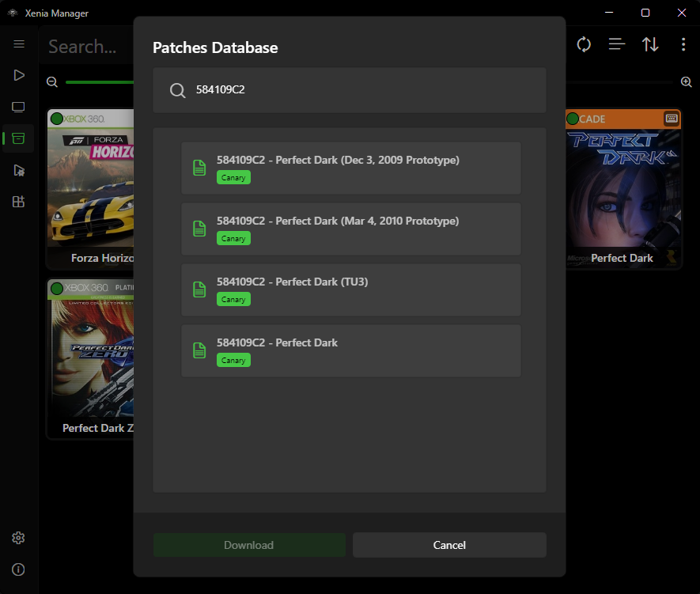
Task: Close the Xenia Manager window
Action: point(682,13)
